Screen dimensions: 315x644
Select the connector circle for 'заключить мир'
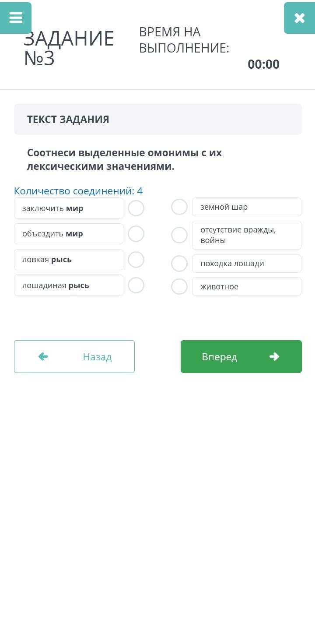click(136, 208)
